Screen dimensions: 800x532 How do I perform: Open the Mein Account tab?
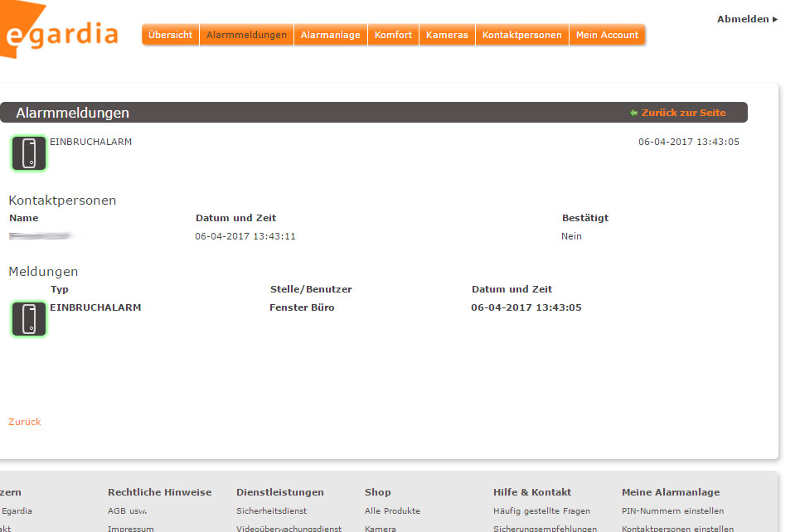(x=607, y=35)
